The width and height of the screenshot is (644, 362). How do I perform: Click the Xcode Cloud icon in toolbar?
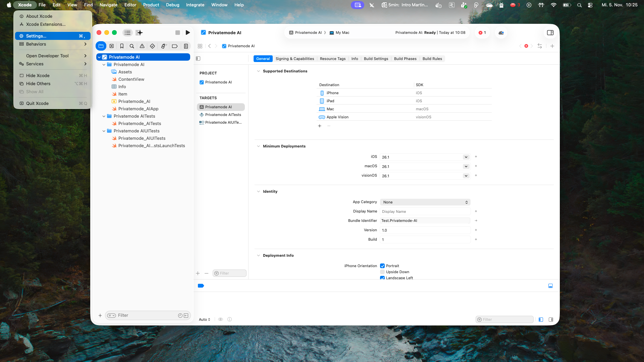[x=501, y=33]
